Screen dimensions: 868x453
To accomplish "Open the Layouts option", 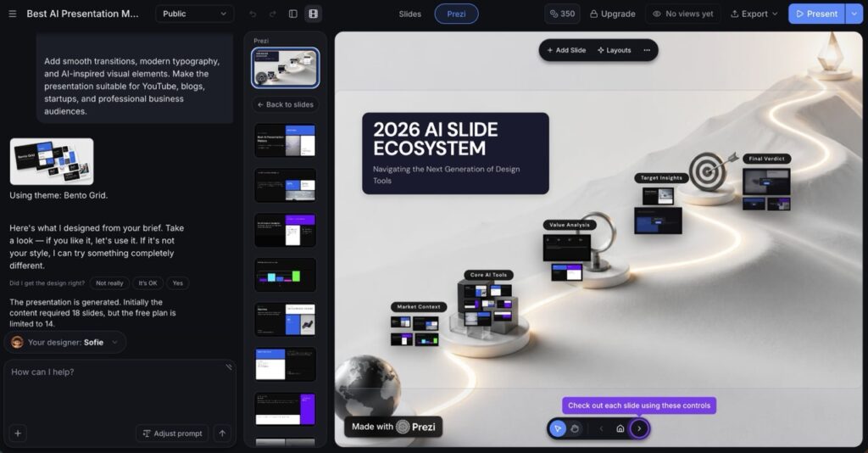I will [614, 50].
